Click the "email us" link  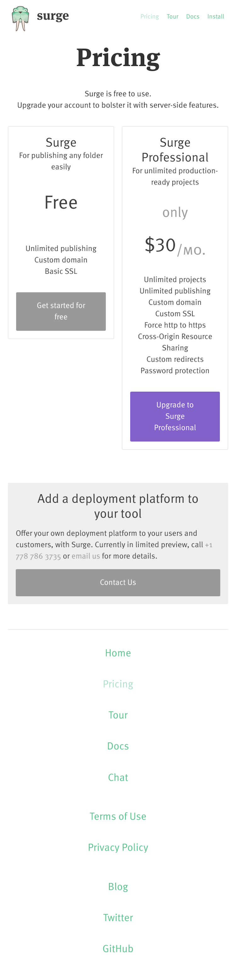(x=86, y=556)
